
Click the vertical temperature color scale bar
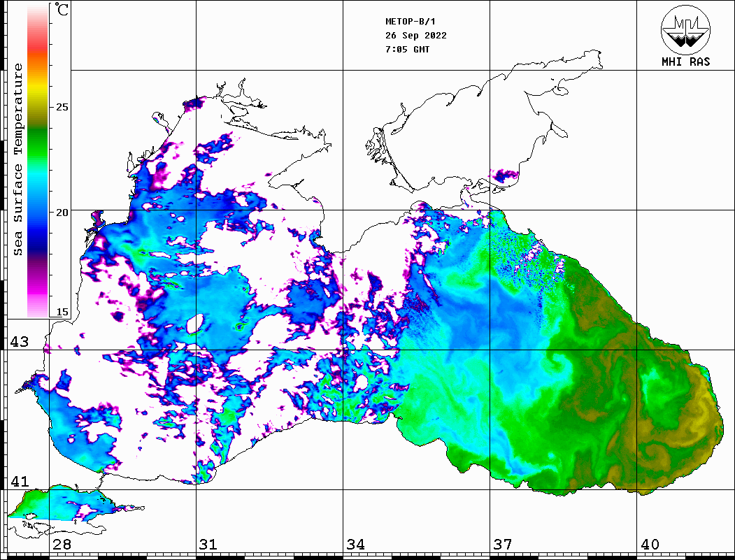(38, 161)
